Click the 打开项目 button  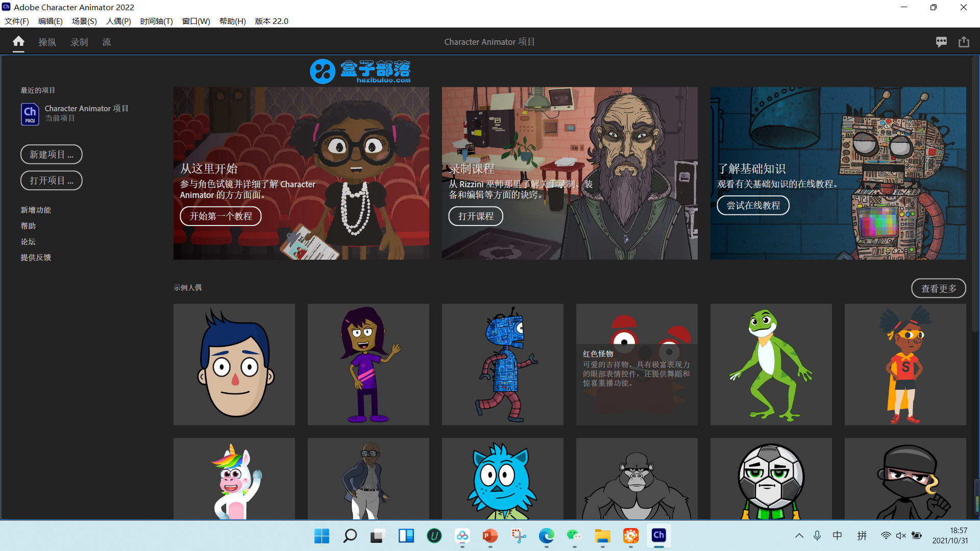point(52,180)
